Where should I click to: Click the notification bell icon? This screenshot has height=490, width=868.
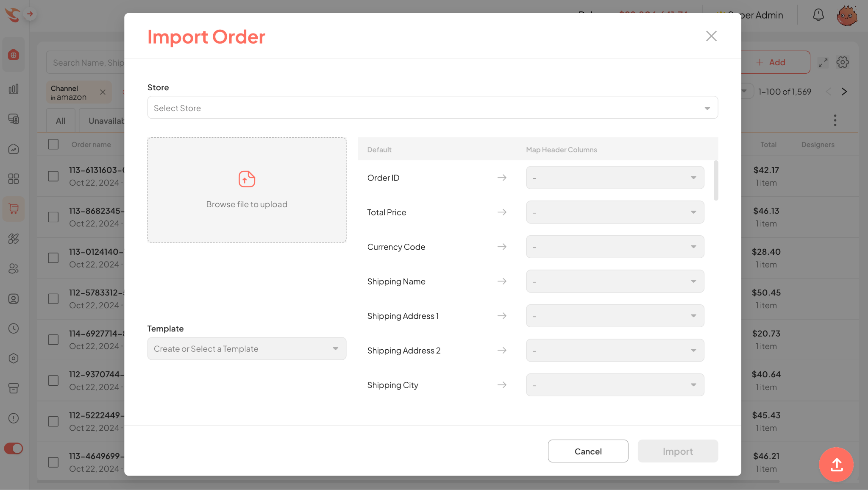point(818,14)
